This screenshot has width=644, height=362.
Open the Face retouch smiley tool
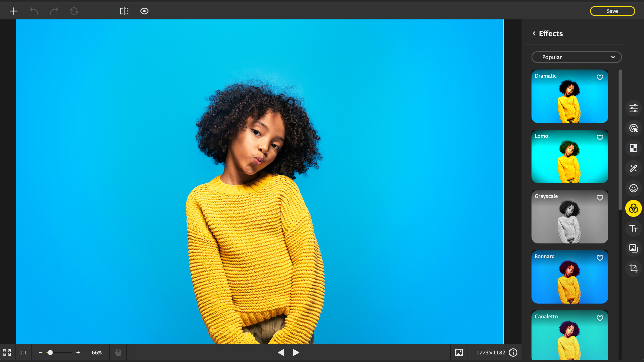(x=633, y=188)
